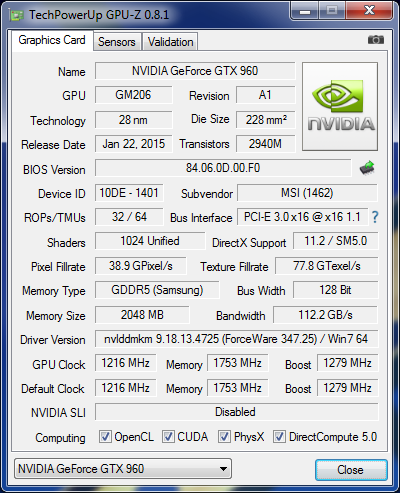Minimize the GPU-Z window
This screenshot has height=493, width=400.
(305, 11)
